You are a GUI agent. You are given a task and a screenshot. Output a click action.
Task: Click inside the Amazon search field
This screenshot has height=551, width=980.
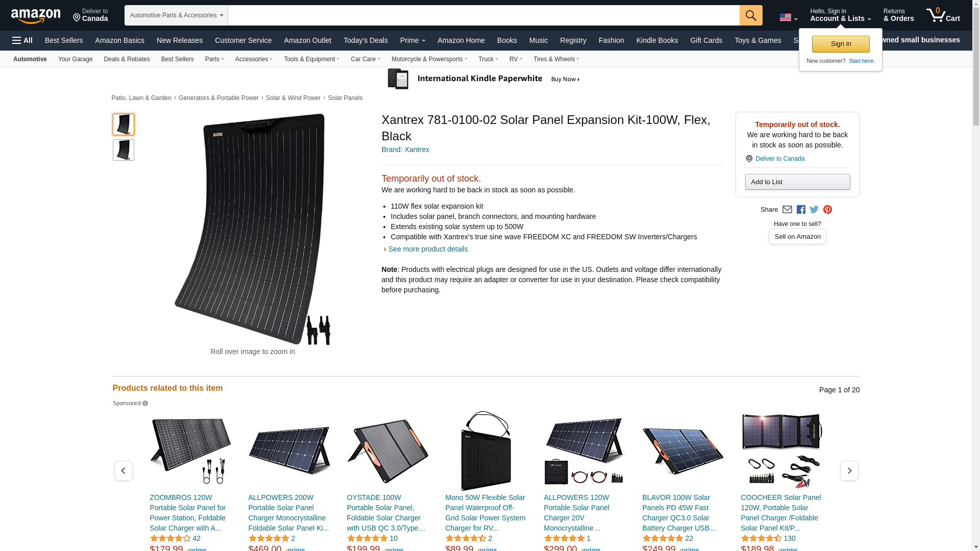click(483, 15)
